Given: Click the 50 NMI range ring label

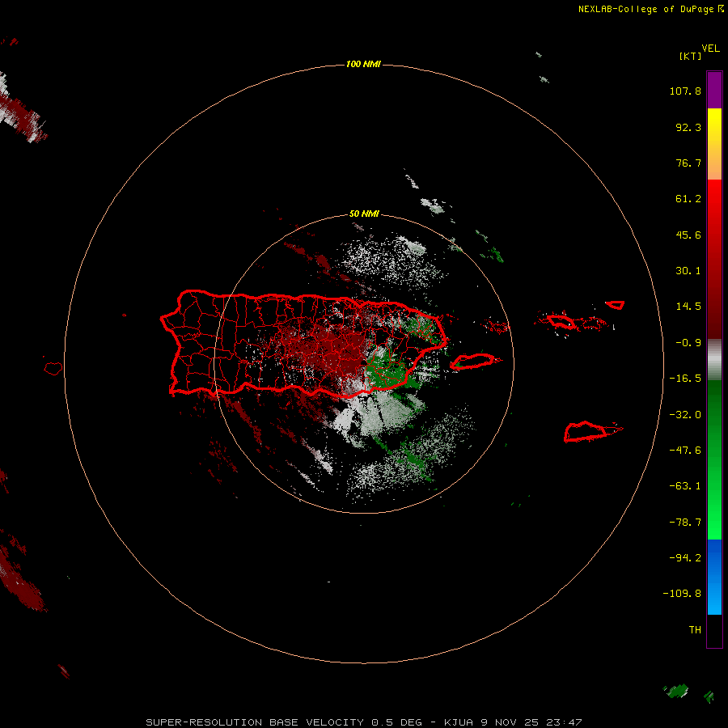Looking at the screenshot, I should pos(364,214).
